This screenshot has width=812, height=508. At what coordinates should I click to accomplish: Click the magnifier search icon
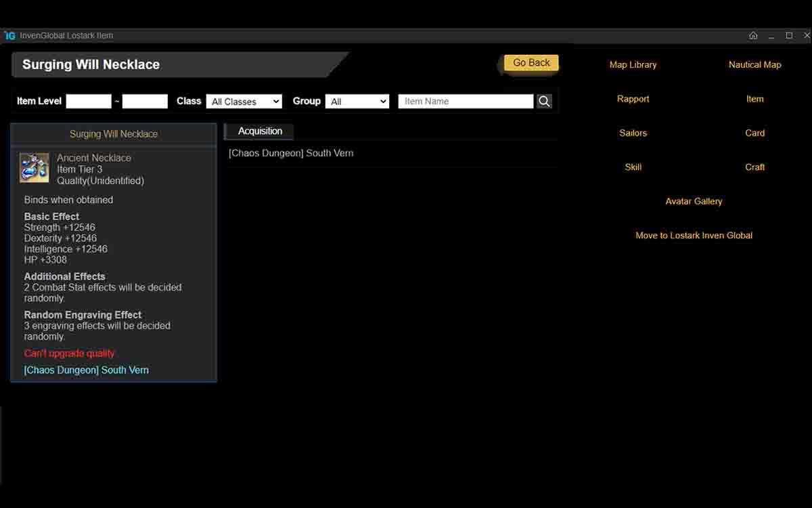(x=544, y=102)
